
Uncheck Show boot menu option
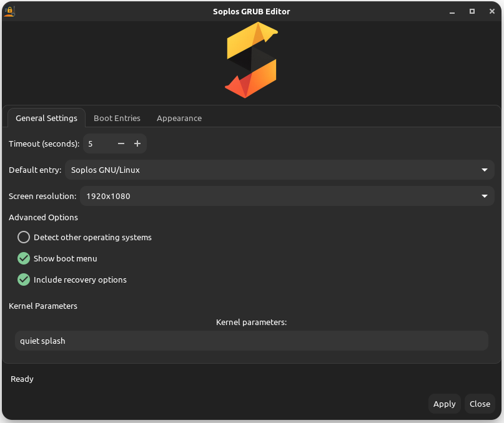(24, 258)
